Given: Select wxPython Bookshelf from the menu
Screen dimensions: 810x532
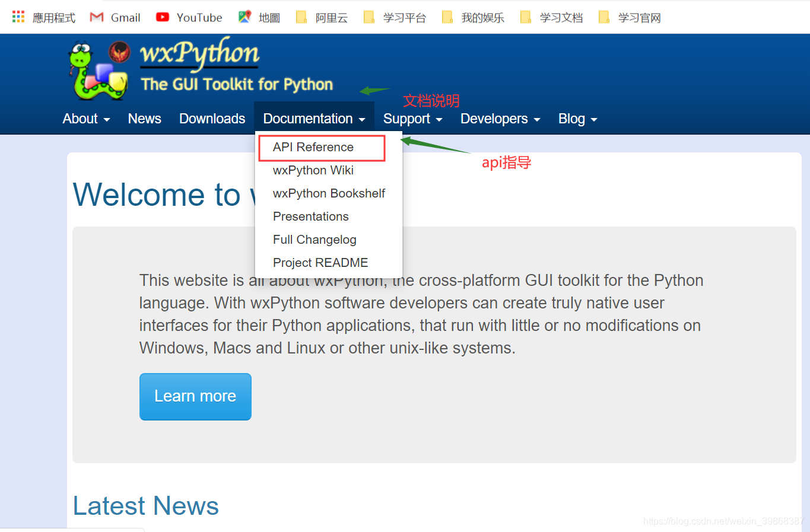Looking at the screenshot, I should 328,193.
